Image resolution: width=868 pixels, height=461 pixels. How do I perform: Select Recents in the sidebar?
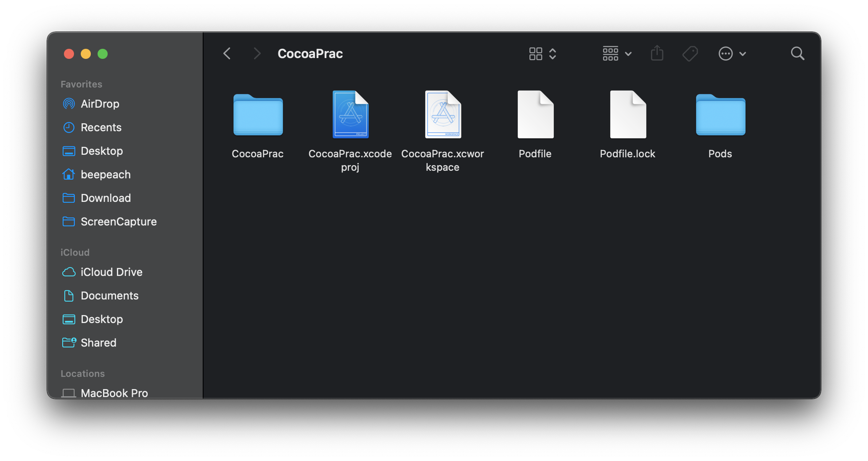(x=101, y=127)
